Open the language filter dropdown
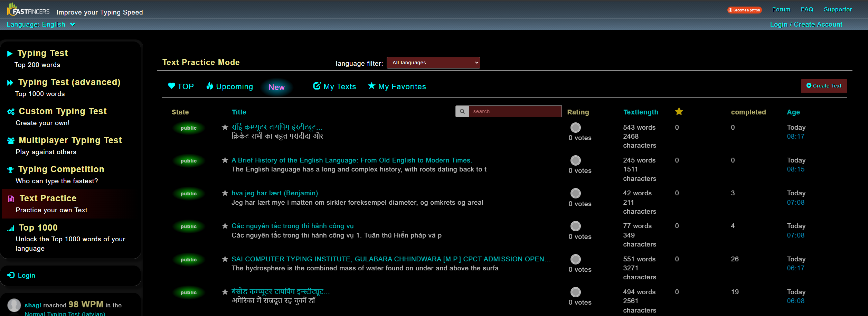This screenshot has width=868, height=316. [x=433, y=63]
